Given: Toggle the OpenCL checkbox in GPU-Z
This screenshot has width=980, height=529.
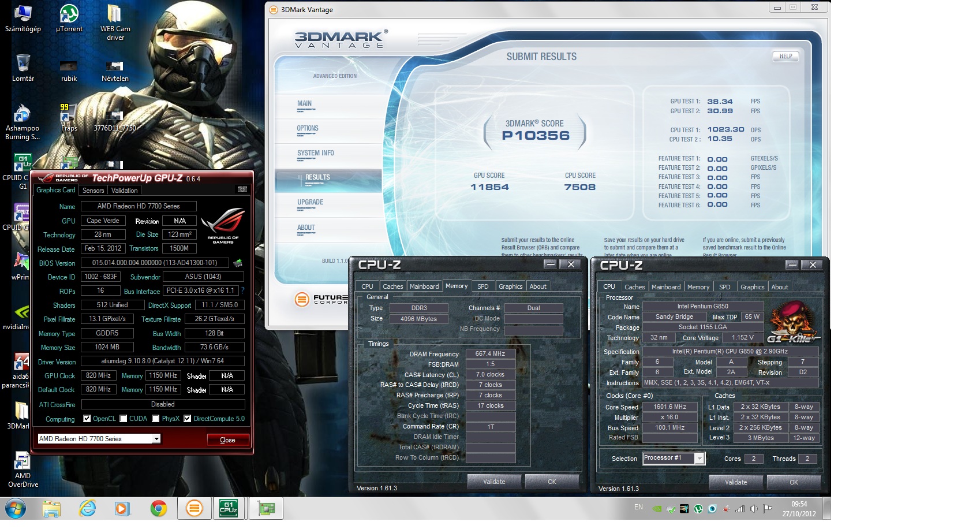Looking at the screenshot, I should pos(87,419).
